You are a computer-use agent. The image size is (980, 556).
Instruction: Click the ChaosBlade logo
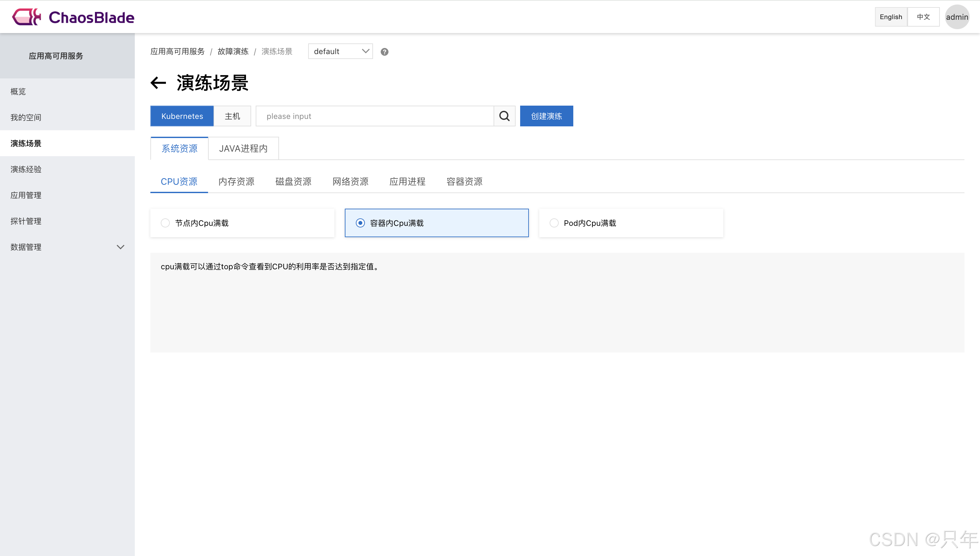73,17
